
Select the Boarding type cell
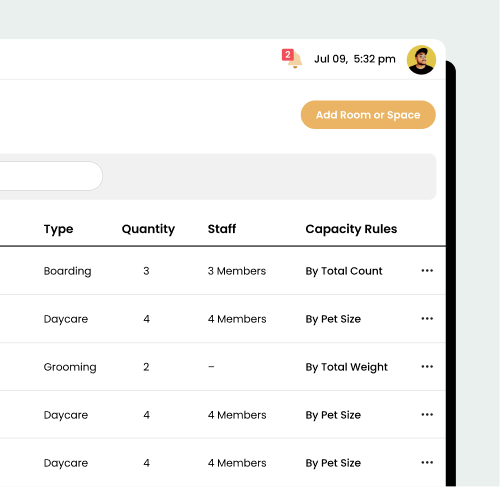tap(67, 271)
